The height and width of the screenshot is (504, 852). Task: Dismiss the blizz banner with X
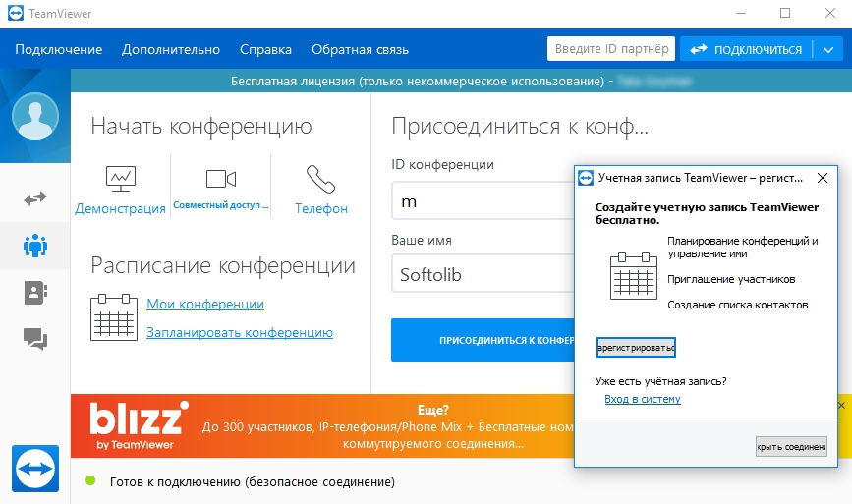pos(841,405)
